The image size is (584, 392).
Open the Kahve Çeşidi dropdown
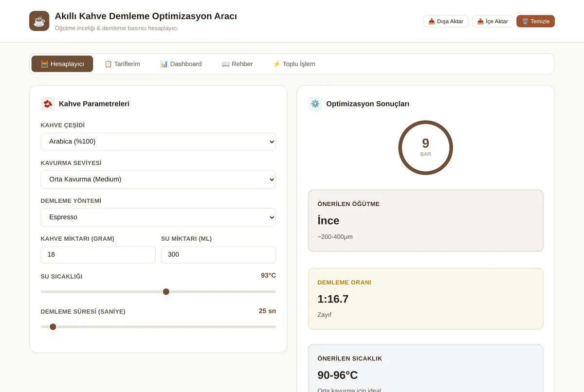point(158,142)
